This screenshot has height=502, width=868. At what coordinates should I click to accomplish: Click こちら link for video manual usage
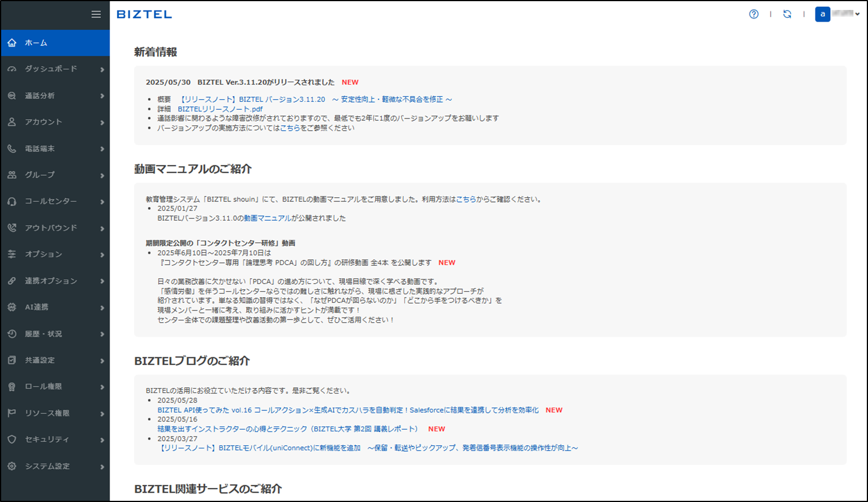coord(466,199)
